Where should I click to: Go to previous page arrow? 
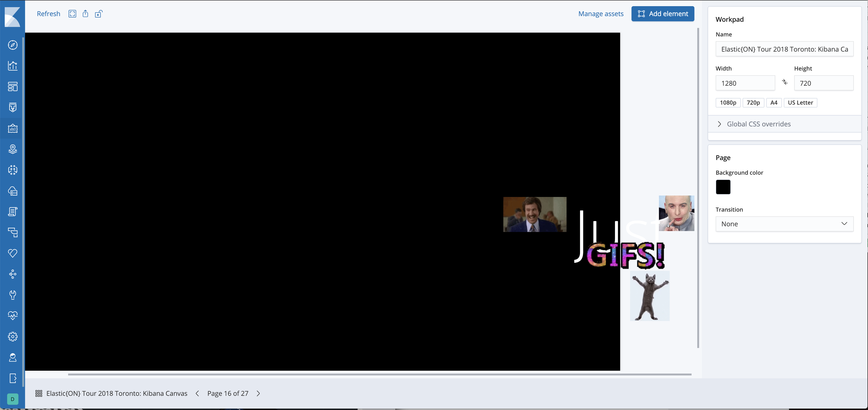point(197,393)
